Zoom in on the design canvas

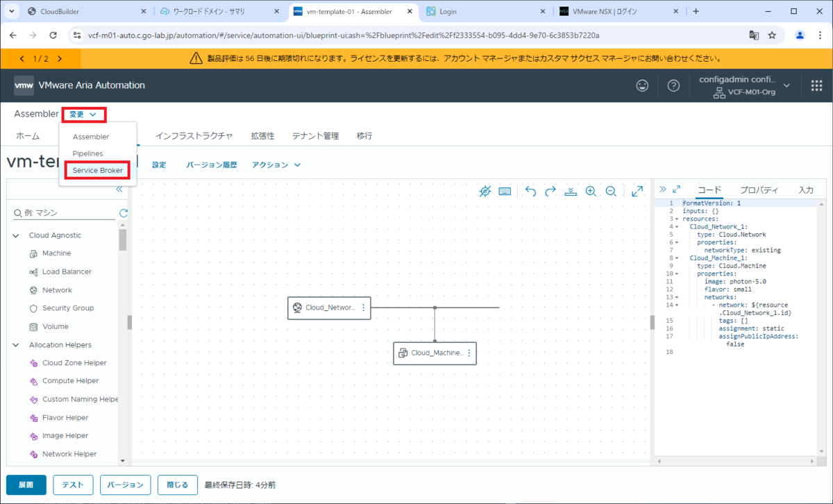(x=591, y=191)
